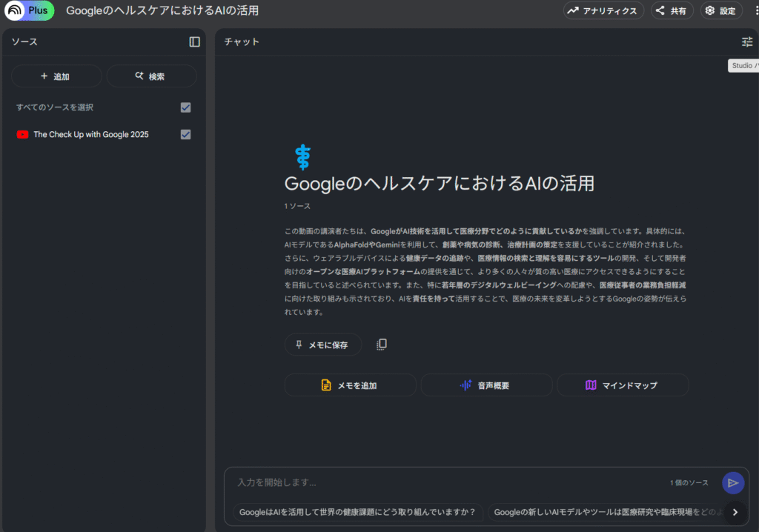Click the 1 ソース count under the heading

click(x=297, y=206)
